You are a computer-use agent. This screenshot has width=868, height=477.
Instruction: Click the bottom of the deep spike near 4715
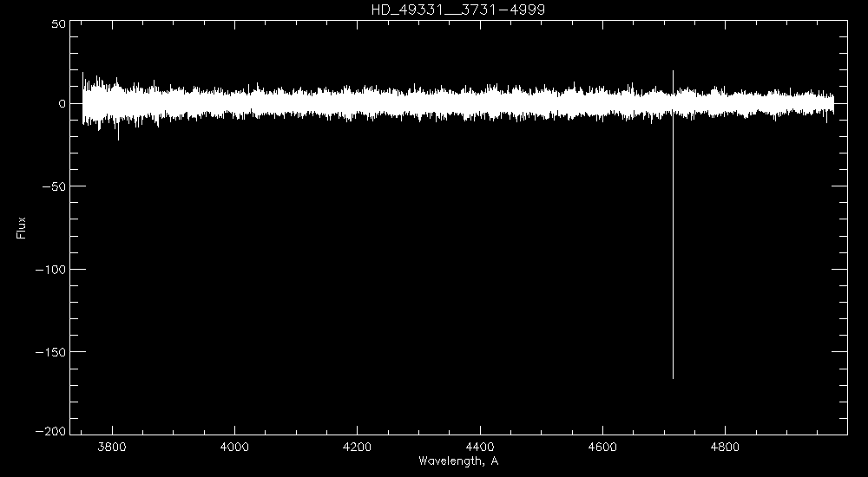[674, 377]
